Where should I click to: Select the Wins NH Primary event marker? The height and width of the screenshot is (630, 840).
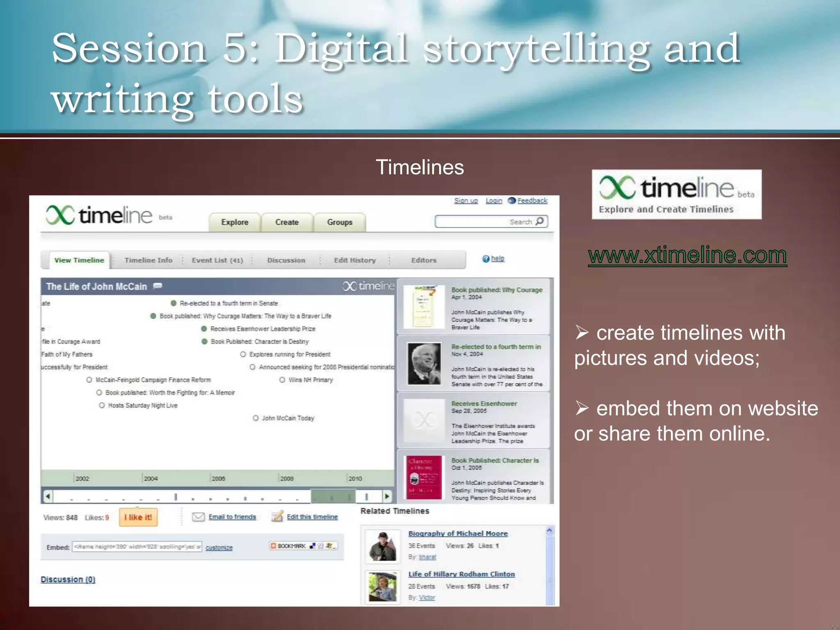click(x=282, y=380)
